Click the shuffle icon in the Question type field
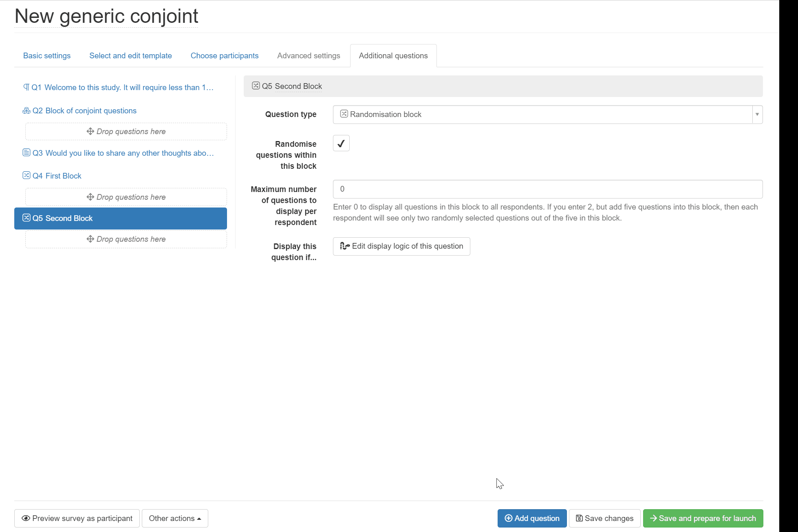798x532 pixels. [x=344, y=114]
